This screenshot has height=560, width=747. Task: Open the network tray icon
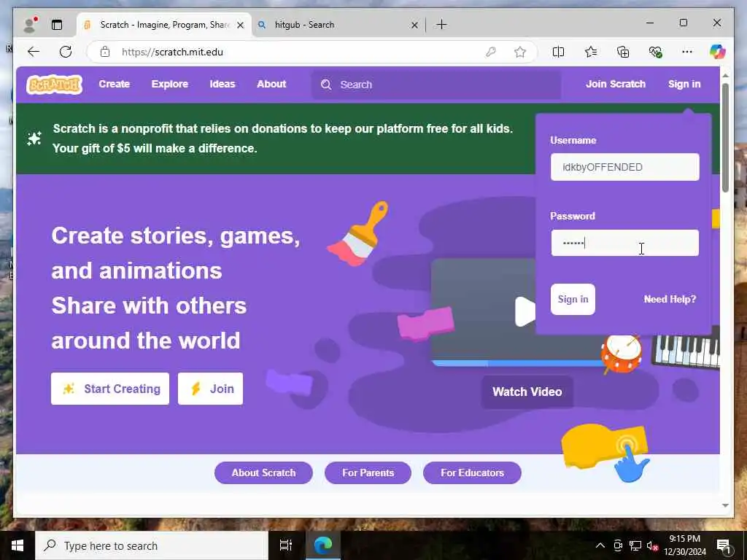tap(635, 545)
